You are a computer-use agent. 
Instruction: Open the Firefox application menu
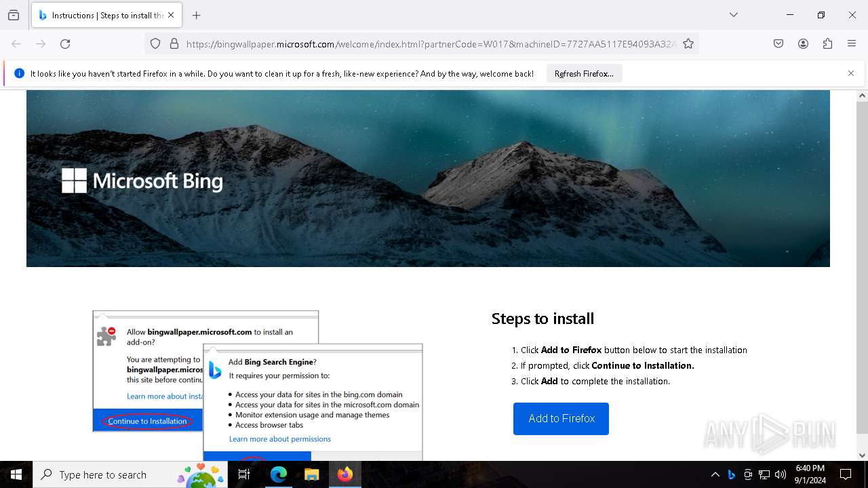(x=852, y=44)
